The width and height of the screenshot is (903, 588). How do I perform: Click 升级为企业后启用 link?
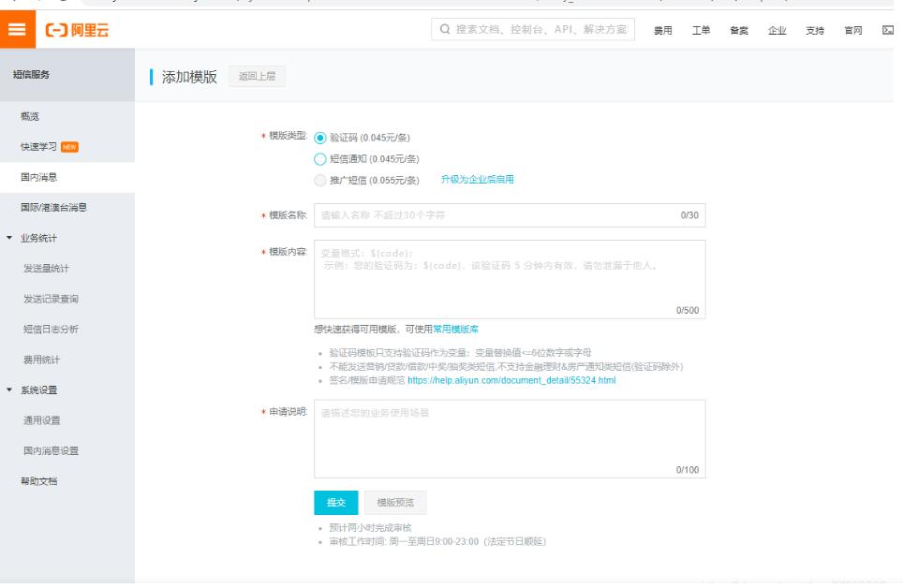477,180
